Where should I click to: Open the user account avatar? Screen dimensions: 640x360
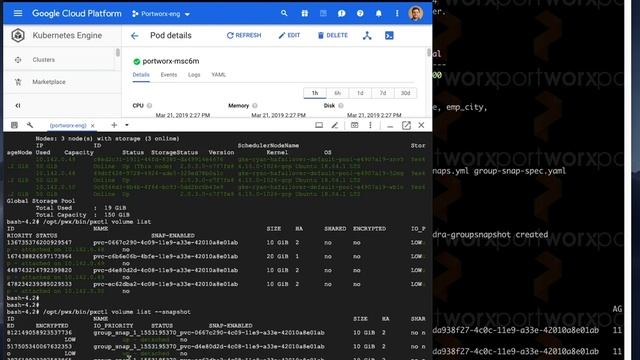(x=416, y=13)
